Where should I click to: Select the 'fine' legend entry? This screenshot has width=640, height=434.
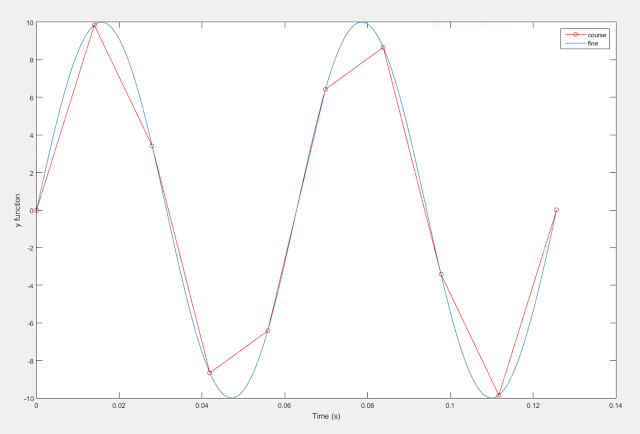pos(592,43)
